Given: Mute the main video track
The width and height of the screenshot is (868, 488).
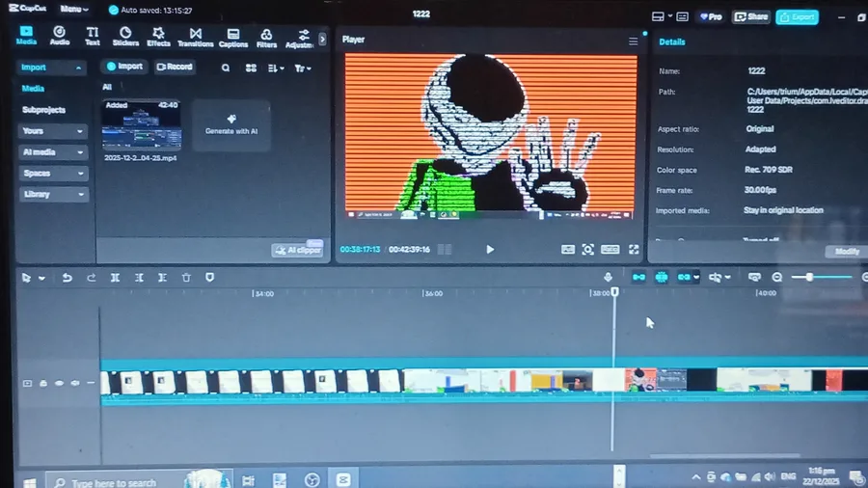Looking at the screenshot, I should [75, 383].
